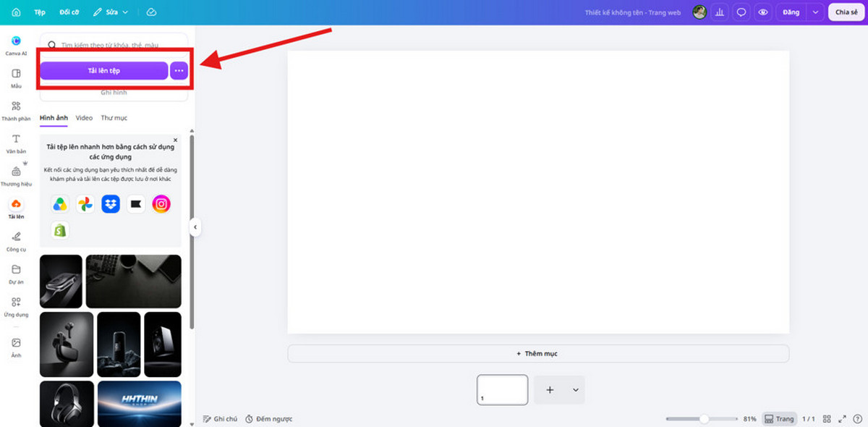Connect the Dropbox app icon
The width and height of the screenshot is (868, 427).
(111, 204)
